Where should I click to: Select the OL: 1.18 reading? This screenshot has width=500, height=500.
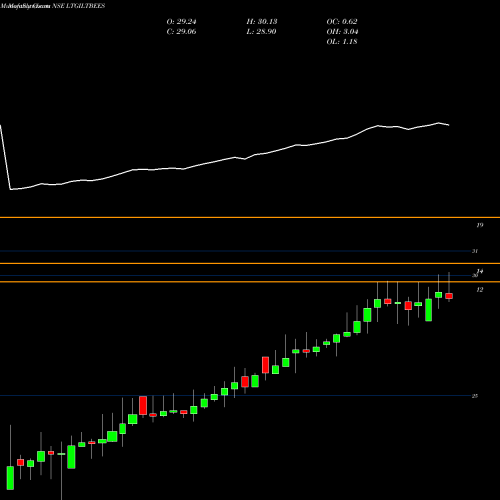(x=342, y=42)
